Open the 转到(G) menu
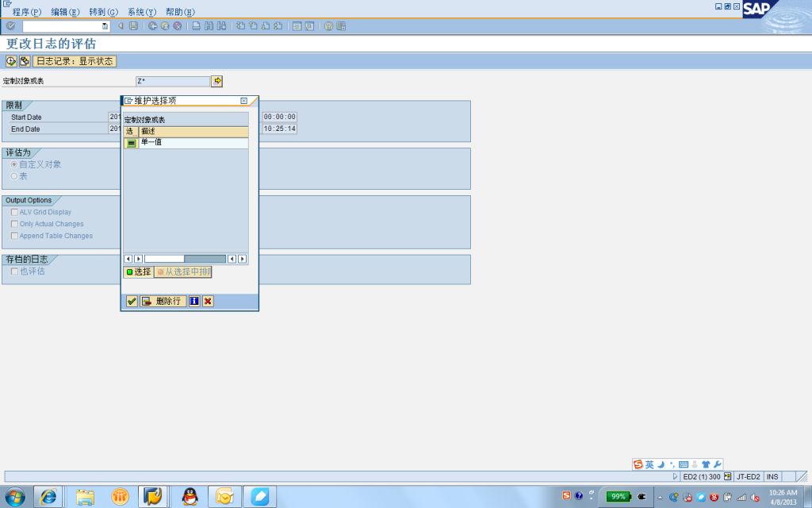The image size is (812, 508). pyautogui.click(x=104, y=12)
